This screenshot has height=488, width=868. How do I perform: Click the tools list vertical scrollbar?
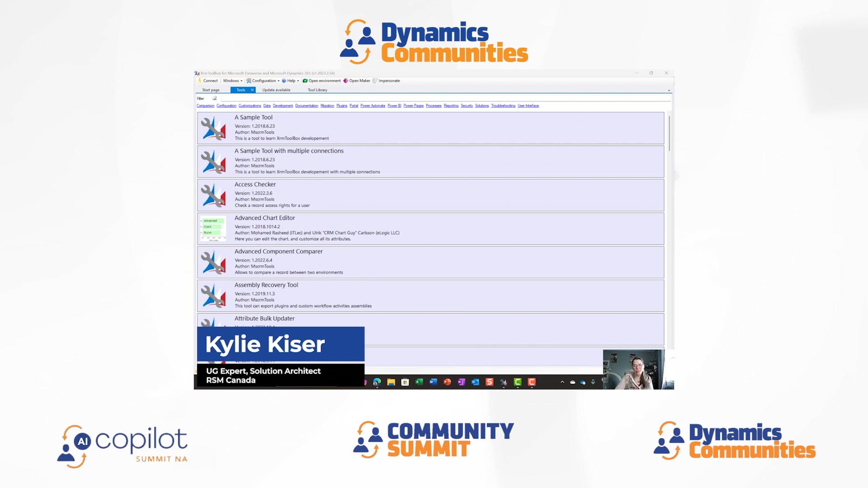669,133
